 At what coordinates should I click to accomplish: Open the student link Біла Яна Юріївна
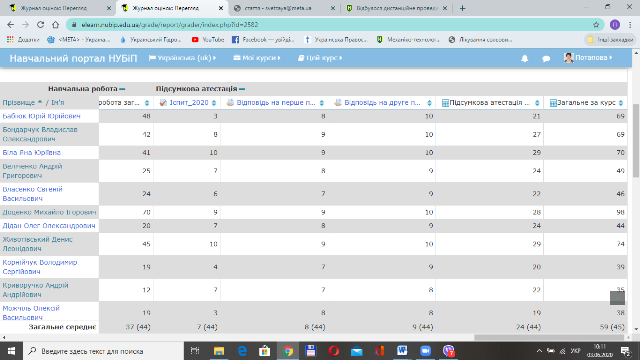[31, 153]
